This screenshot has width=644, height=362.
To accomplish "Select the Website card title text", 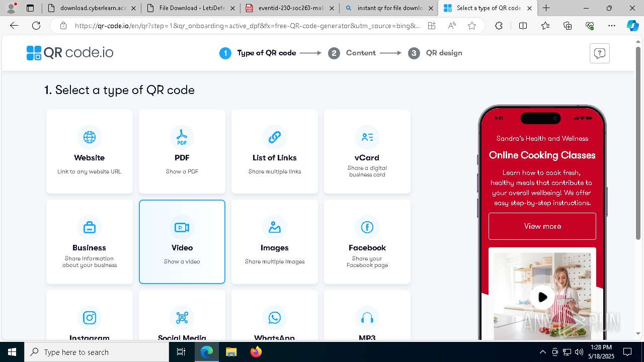I will tap(90, 158).
